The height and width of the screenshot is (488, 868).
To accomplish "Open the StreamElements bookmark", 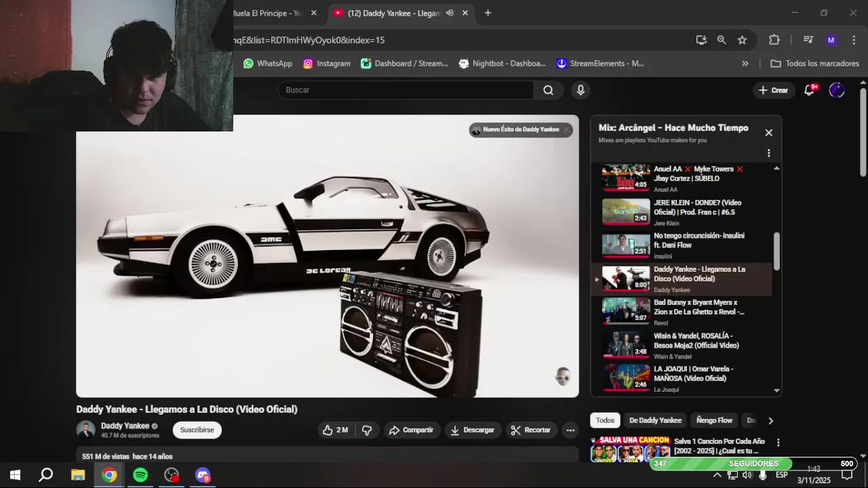I will [x=600, y=64].
